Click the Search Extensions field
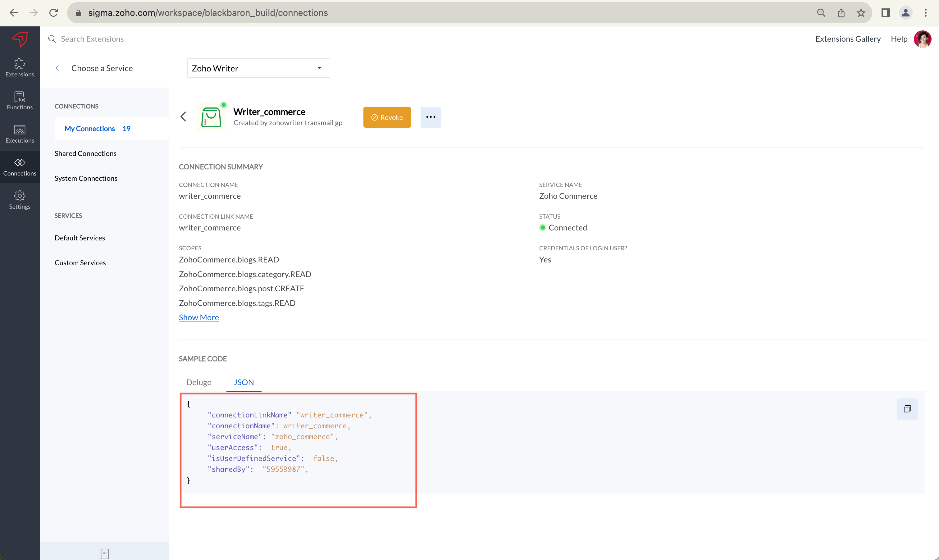The image size is (939, 560). tap(92, 39)
